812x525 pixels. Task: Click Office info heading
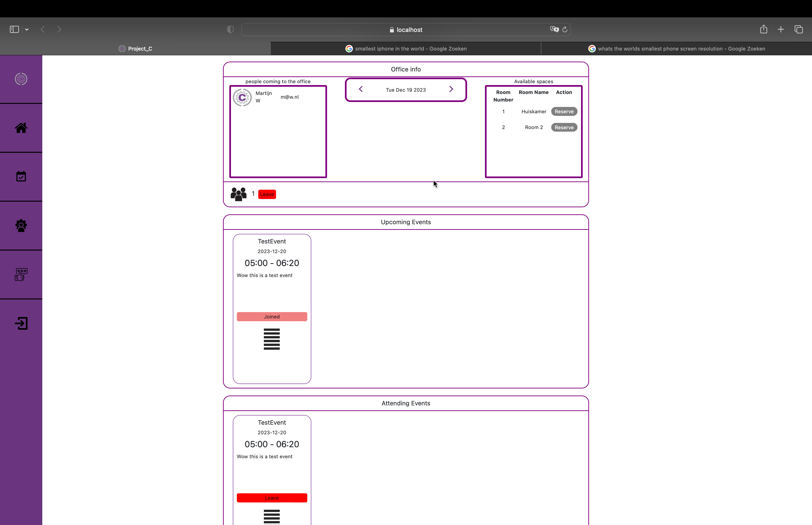[x=406, y=69]
